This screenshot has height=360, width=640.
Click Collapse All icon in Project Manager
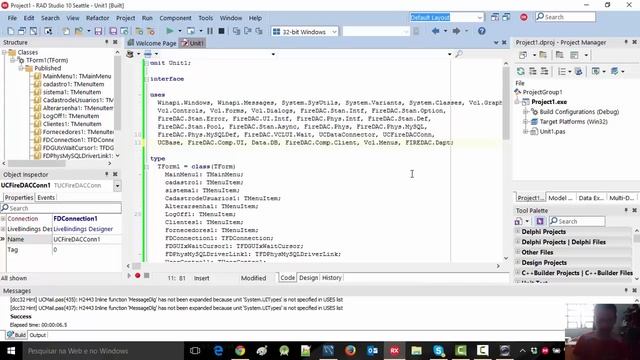[544, 71]
